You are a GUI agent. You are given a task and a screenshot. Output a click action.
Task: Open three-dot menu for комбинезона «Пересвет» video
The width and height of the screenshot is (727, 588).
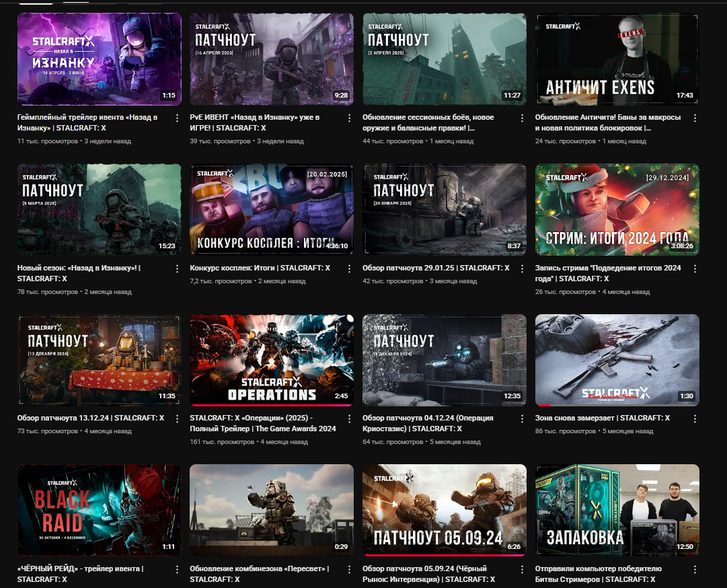tap(349, 569)
